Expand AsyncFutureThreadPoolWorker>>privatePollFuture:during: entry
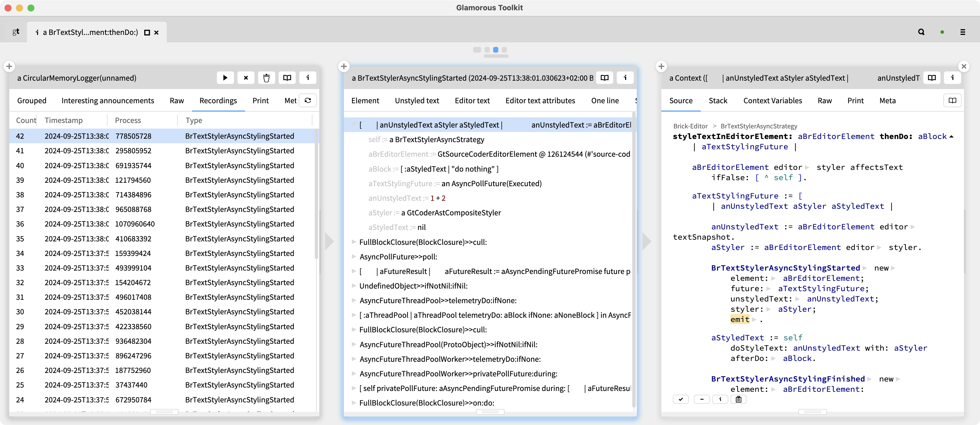The height and width of the screenshot is (425, 980). click(x=354, y=374)
